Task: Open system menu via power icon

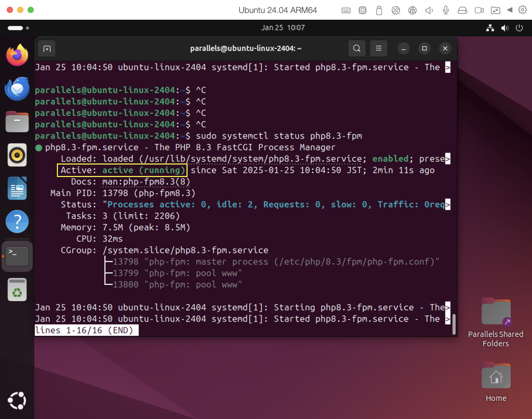Action: point(519,28)
